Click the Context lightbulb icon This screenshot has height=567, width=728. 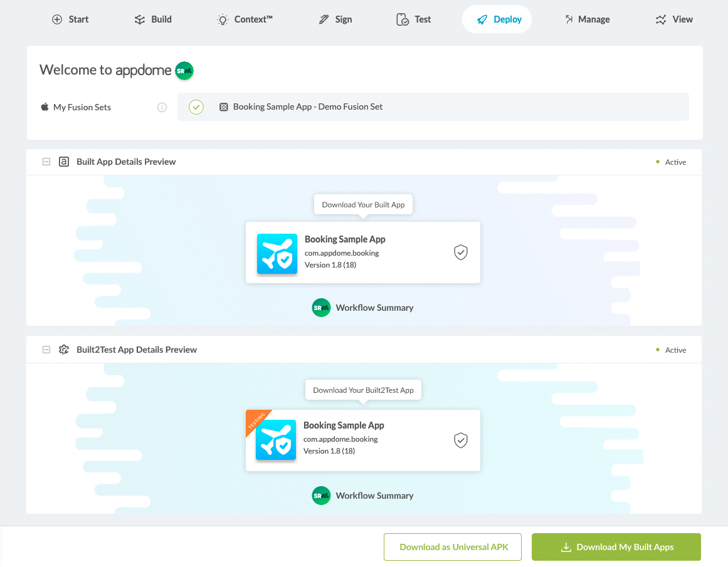pyautogui.click(x=223, y=19)
